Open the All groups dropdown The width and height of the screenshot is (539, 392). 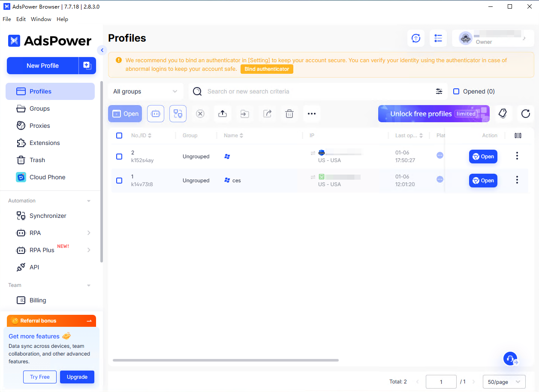pyautogui.click(x=145, y=91)
